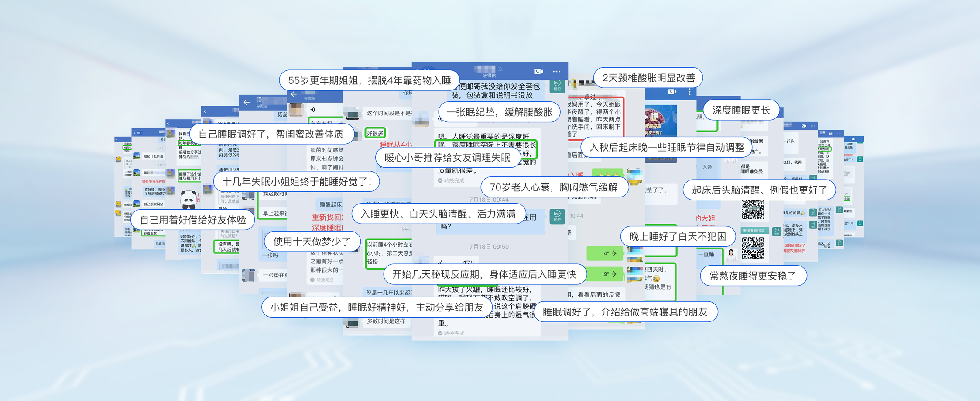
Task: Click label 常熬夜睡得更安稳了
Action: click(x=754, y=276)
